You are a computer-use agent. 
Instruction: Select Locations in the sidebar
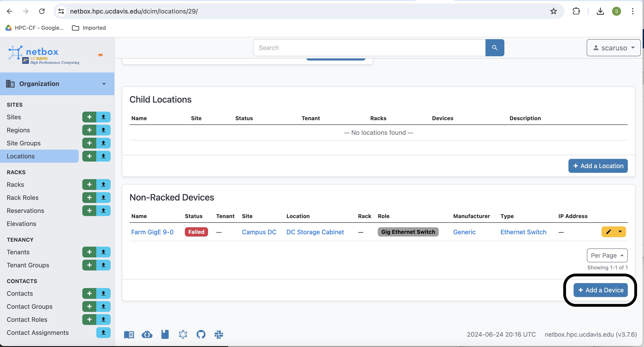21,156
